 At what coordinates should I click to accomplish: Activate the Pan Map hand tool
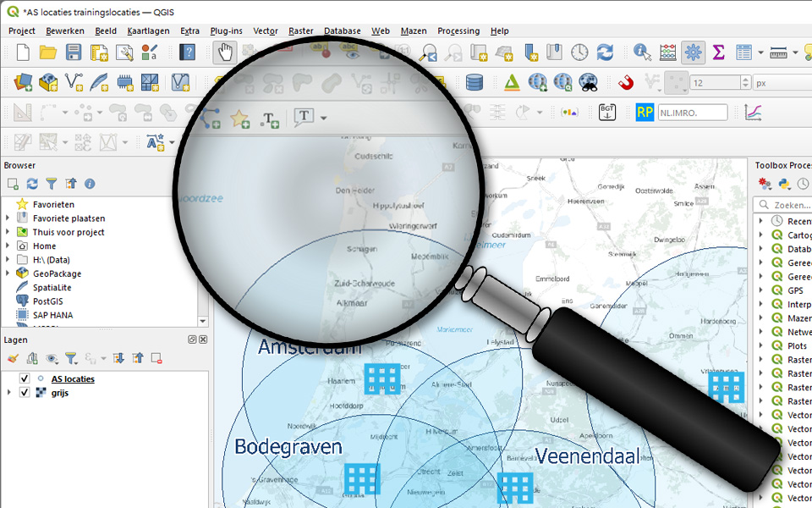[x=227, y=52]
